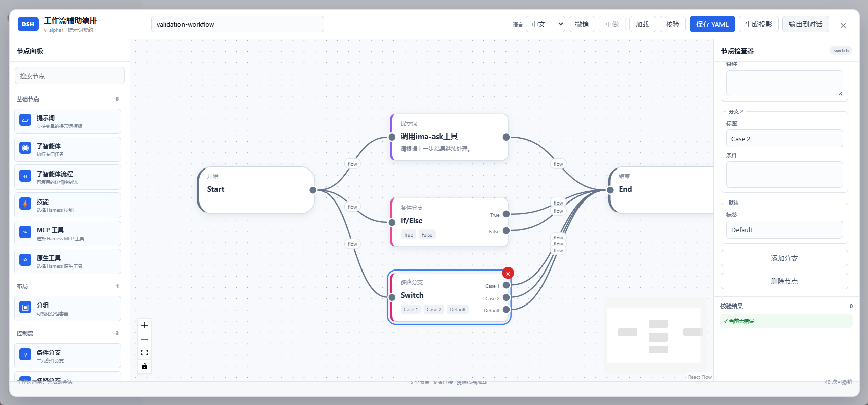Click the True chip on the If/Else node

click(408, 234)
